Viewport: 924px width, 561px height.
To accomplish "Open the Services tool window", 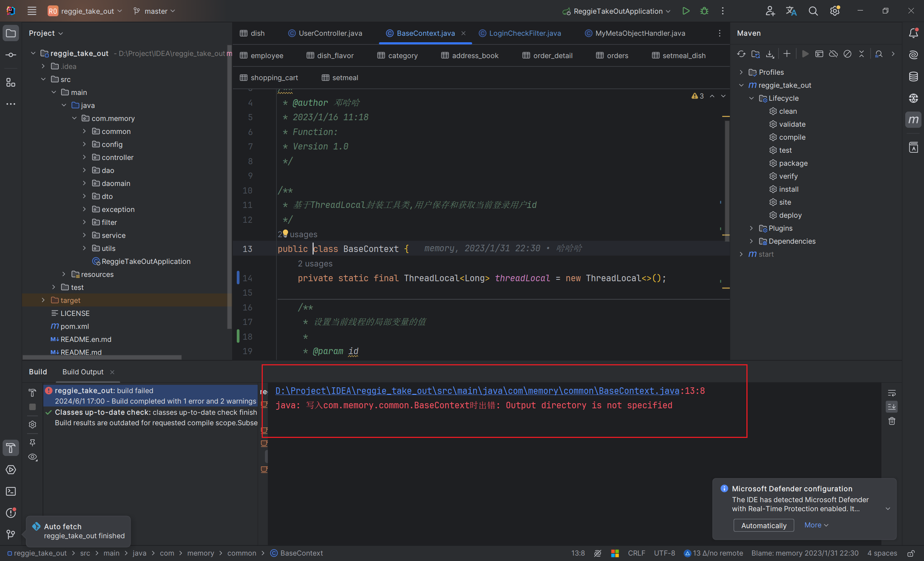I will point(11,470).
